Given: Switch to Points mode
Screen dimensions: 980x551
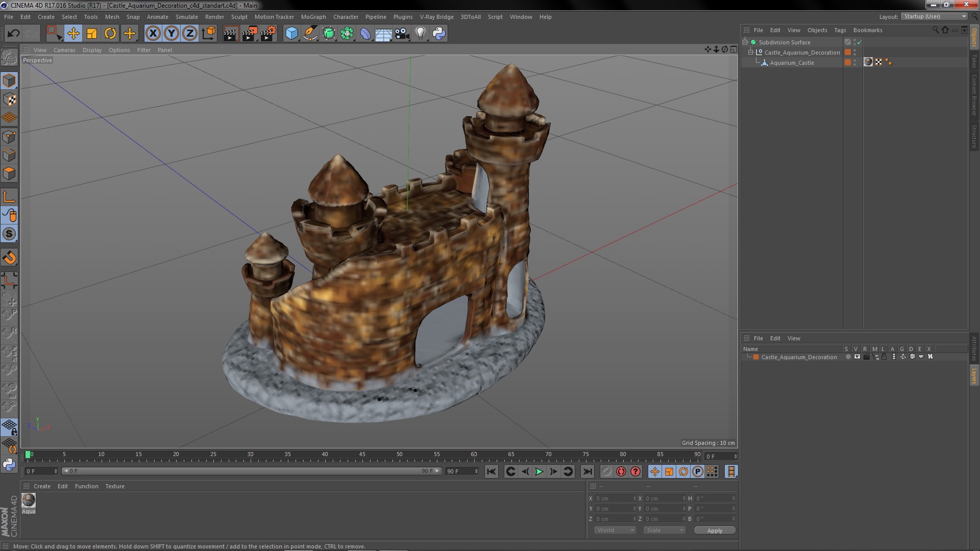Looking at the screenshot, I should click(x=9, y=137).
